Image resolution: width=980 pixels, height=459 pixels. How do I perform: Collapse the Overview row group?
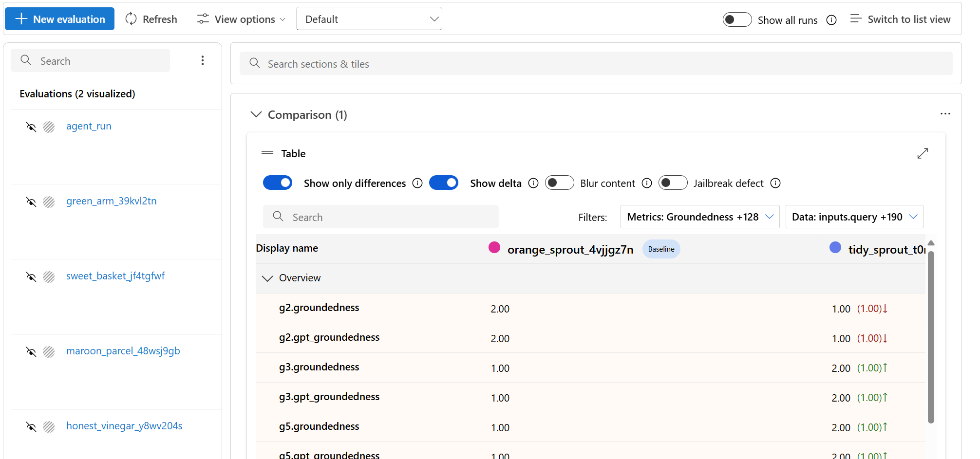(267, 278)
